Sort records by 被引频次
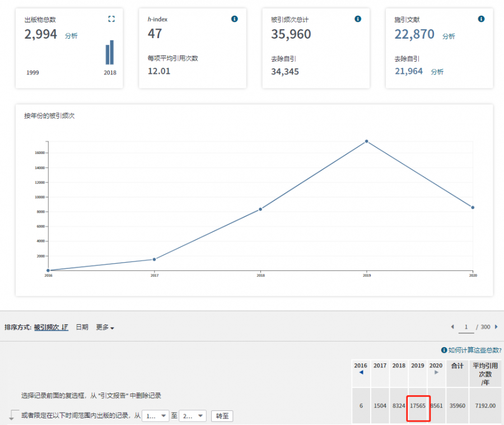Viewport: 504px width, 425px height. point(50,328)
